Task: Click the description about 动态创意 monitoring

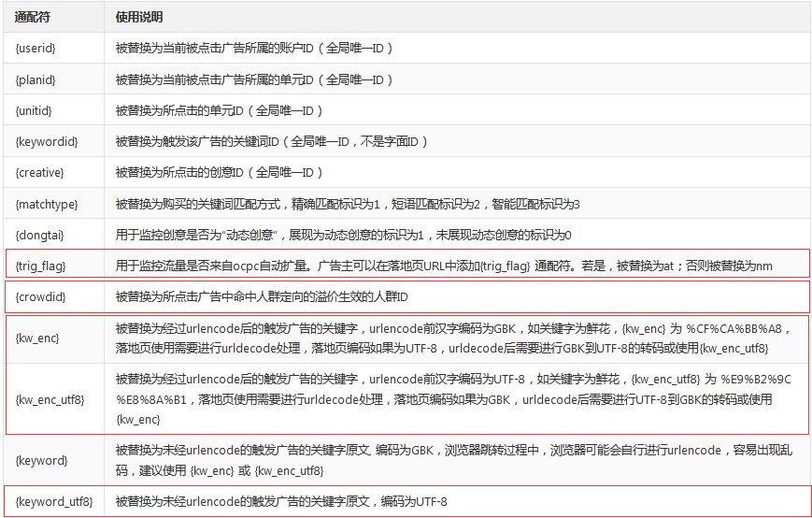Action: 343,235
